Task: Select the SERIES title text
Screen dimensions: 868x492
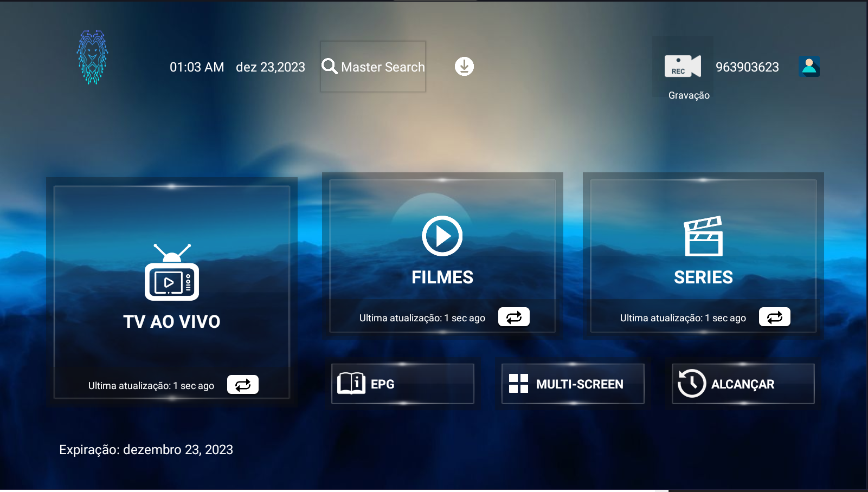Action: (703, 277)
